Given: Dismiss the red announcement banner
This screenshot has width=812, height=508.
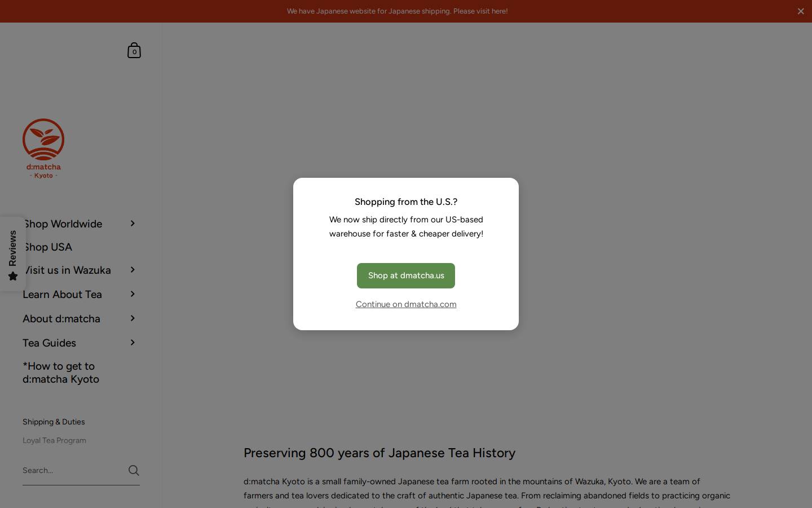Looking at the screenshot, I should [x=801, y=11].
